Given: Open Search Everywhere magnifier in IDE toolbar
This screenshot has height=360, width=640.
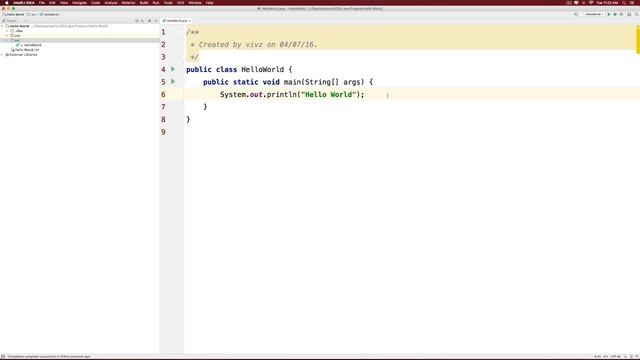Looking at the screenshot, I should click(x=636, y=14).
